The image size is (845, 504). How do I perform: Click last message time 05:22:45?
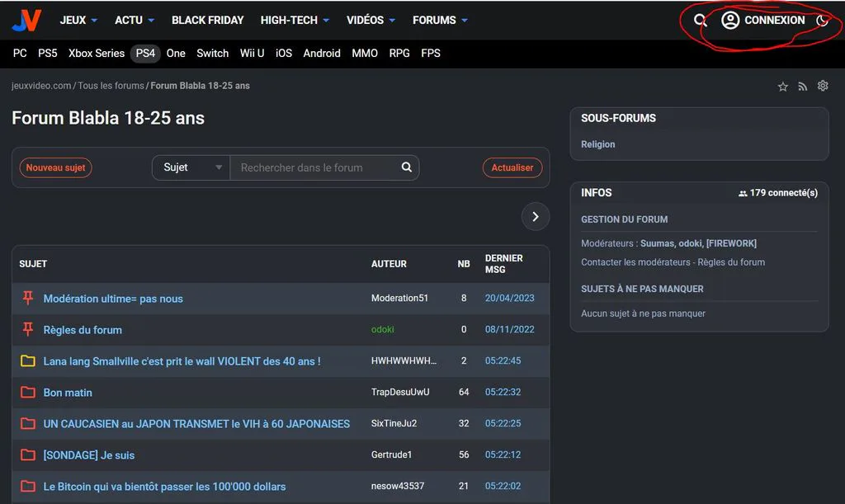coord(503,360)
